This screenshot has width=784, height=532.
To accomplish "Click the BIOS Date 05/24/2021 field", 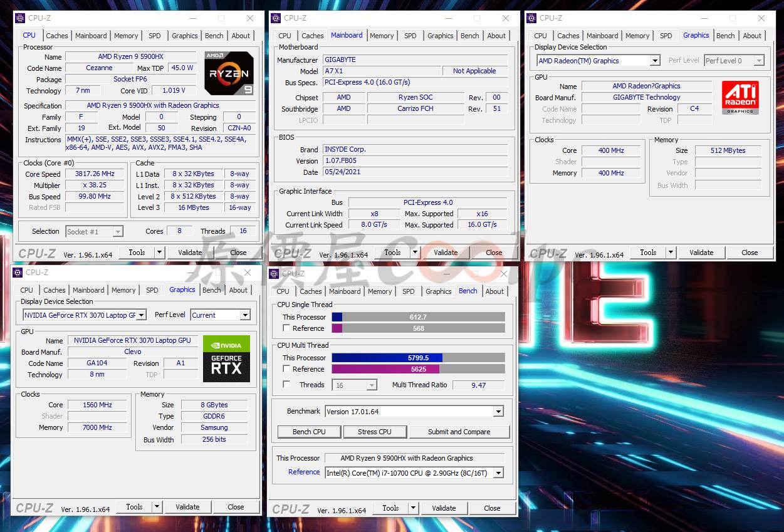I will tap(415, 172).
